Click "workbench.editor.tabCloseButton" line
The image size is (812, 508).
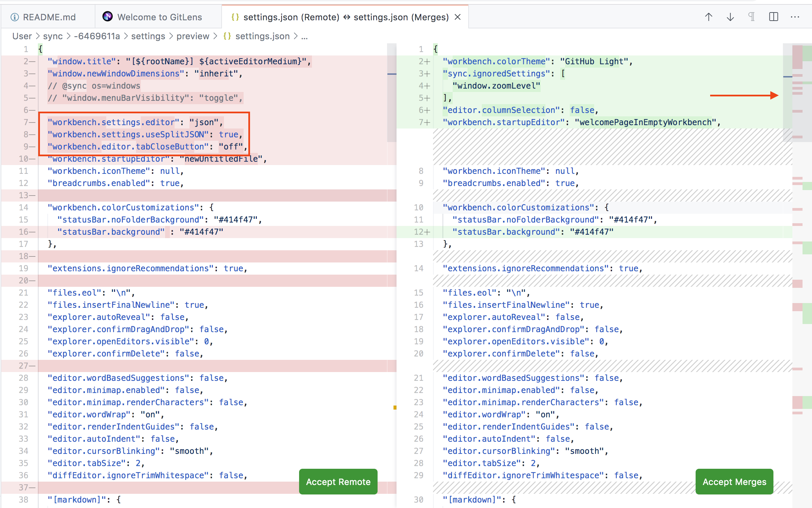(147, 146)
